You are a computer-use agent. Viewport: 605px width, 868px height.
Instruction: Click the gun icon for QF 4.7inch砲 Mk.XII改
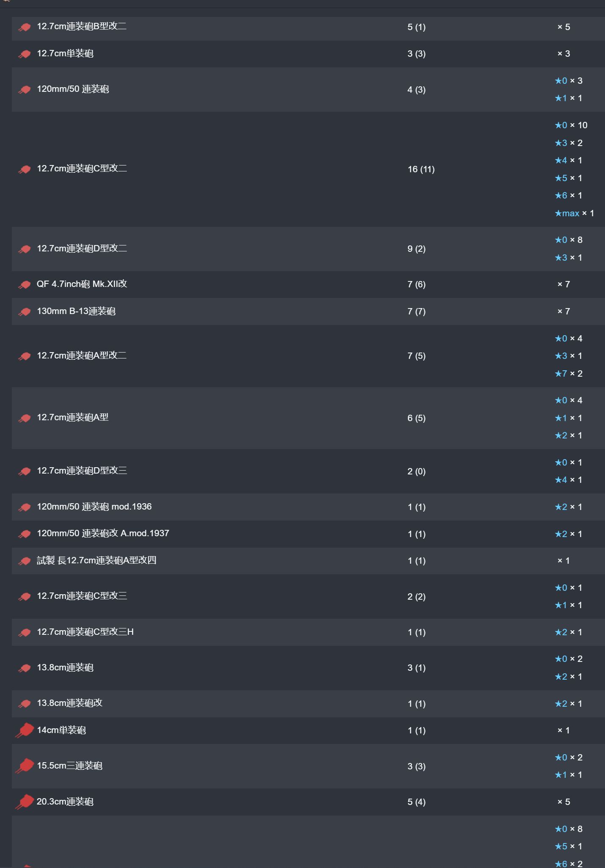[25, 285]
